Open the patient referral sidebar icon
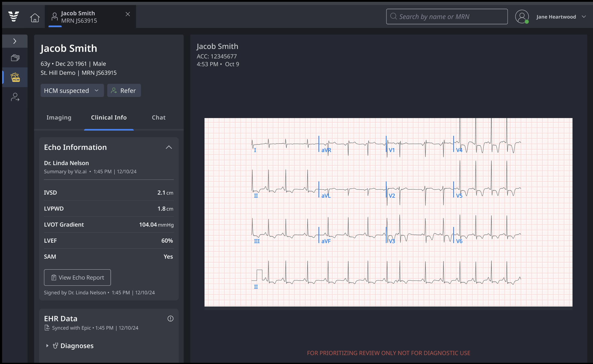 point(15,97)
